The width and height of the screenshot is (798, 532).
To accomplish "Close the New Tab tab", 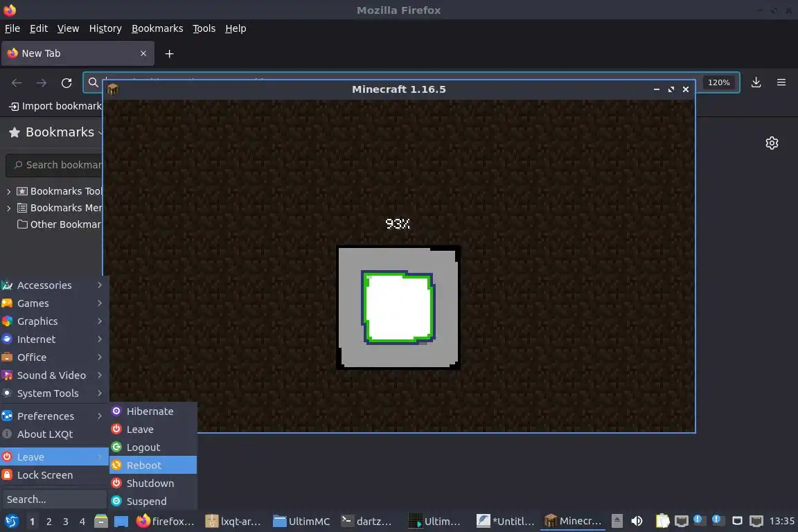I will point(143,53).
